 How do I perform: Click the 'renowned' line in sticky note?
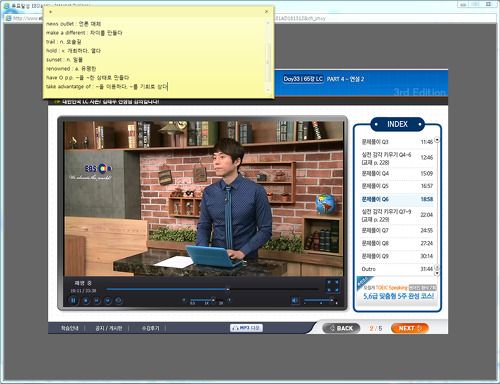coord(71,69)
